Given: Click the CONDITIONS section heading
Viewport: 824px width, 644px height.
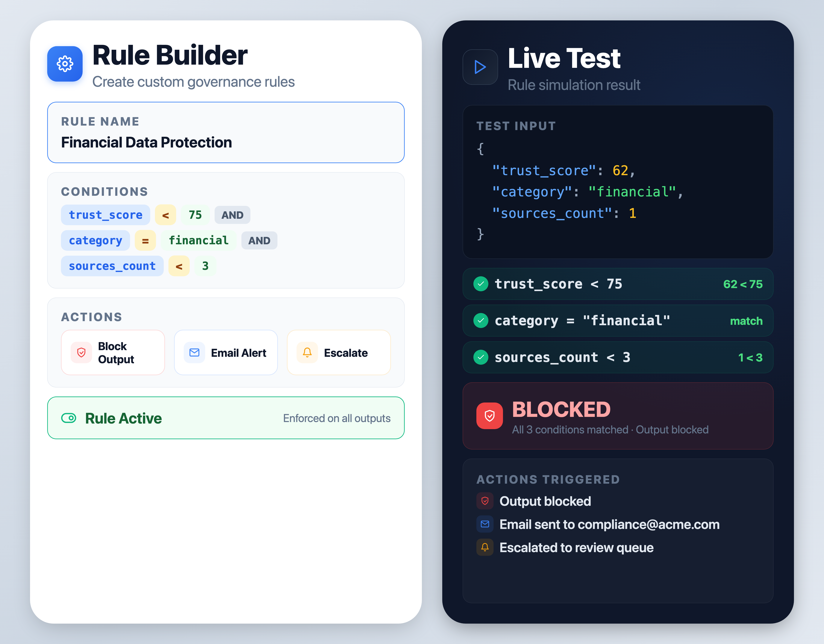Looking at the screenshot, I should click(105, 192).
